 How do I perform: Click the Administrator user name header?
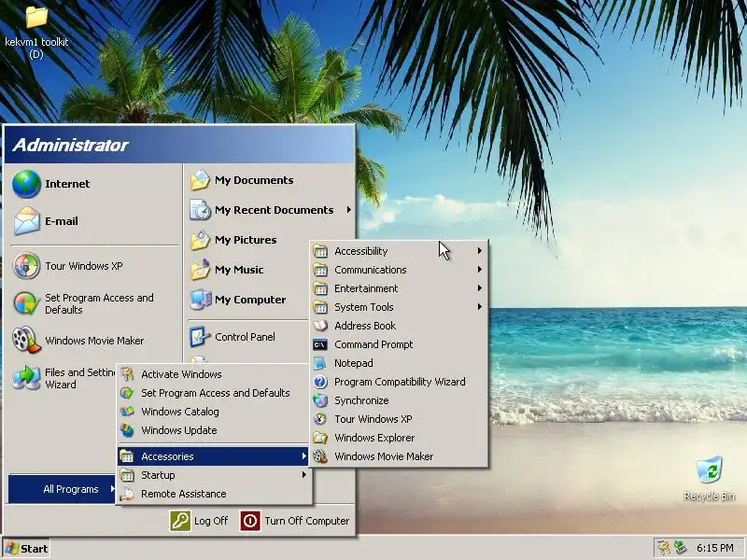(70, 145)
